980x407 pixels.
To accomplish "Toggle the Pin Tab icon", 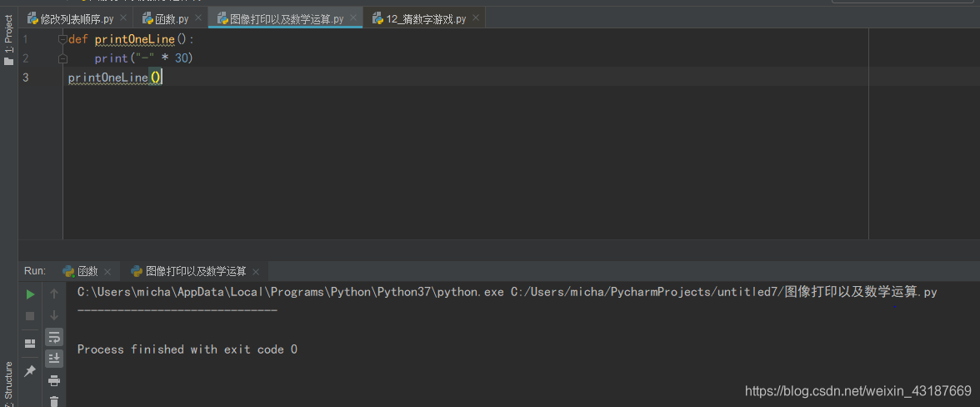I will pyautogui.click(x=30, y=371).
